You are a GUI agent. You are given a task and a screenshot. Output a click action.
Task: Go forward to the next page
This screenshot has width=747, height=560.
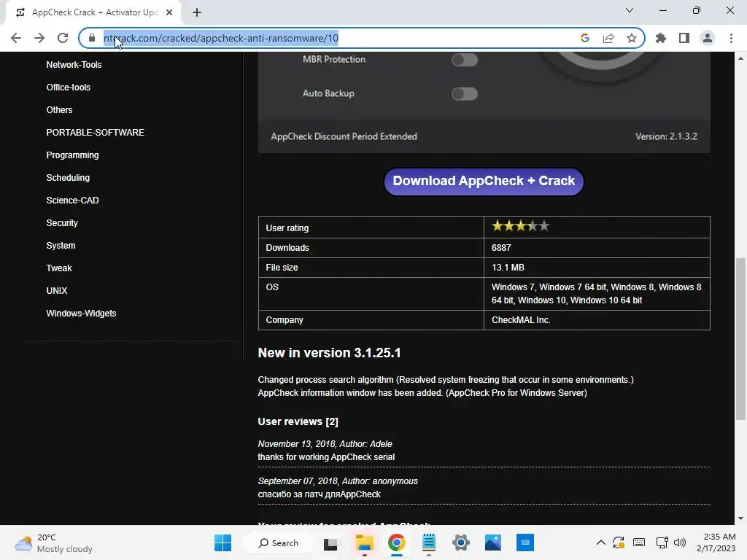(39, 38)
